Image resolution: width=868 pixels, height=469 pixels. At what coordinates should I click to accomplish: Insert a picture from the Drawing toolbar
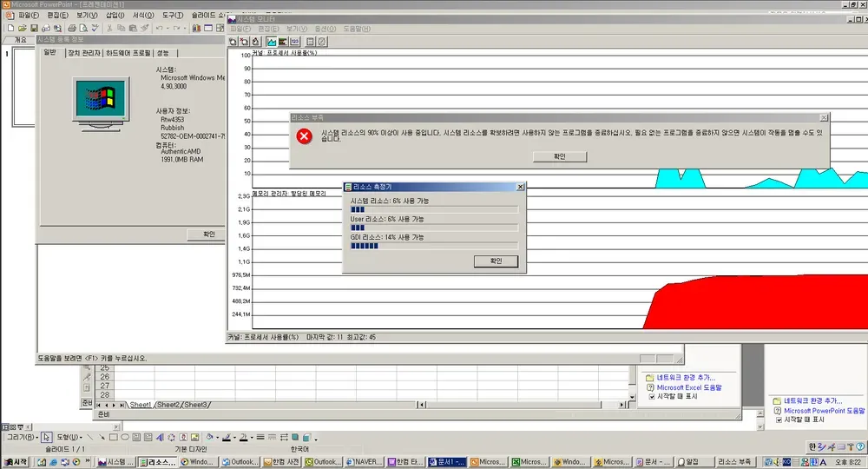194,438
